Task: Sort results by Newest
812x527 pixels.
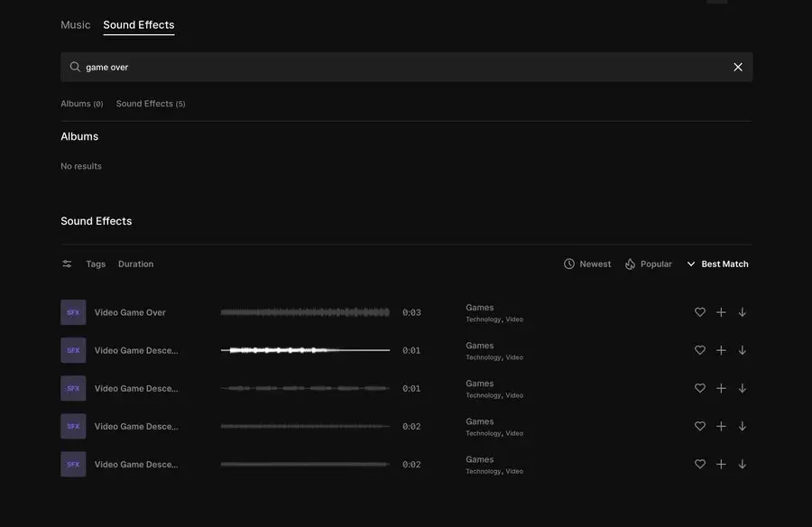Action: tap(587, 264)
